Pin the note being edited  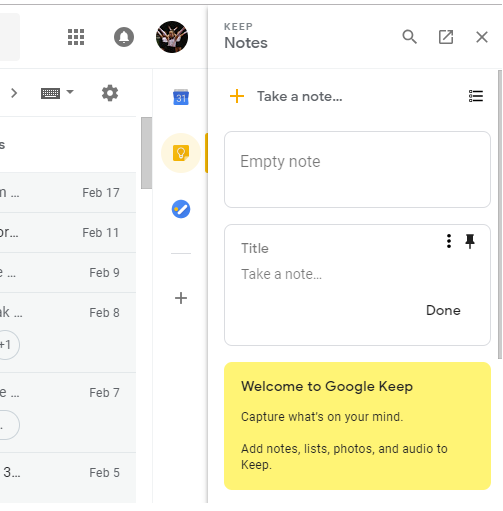pos(470,241)
